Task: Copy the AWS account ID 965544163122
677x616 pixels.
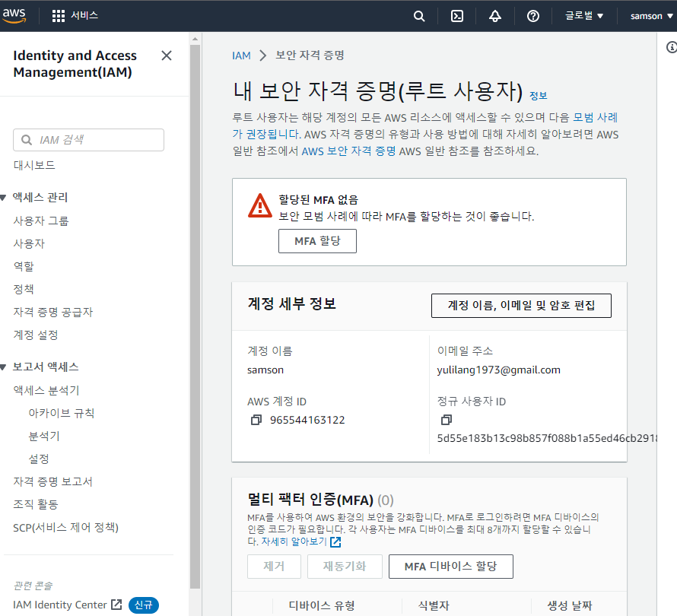Action: pos(256,420)
